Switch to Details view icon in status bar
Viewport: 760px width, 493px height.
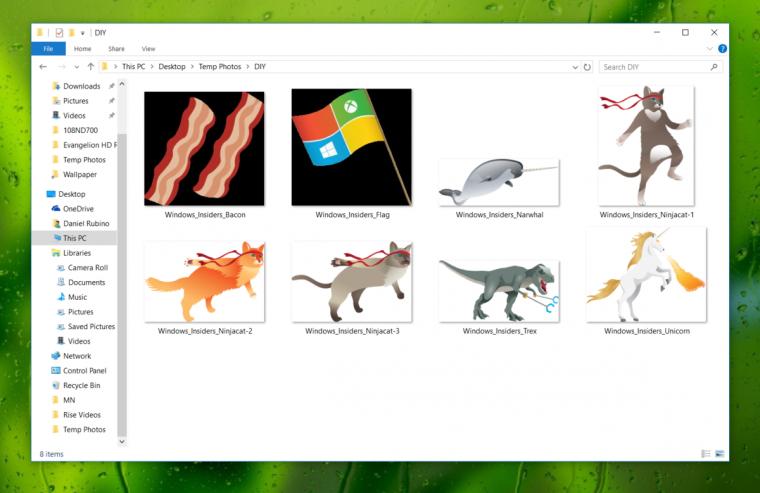pyautogui.click(x=706, y=454)
